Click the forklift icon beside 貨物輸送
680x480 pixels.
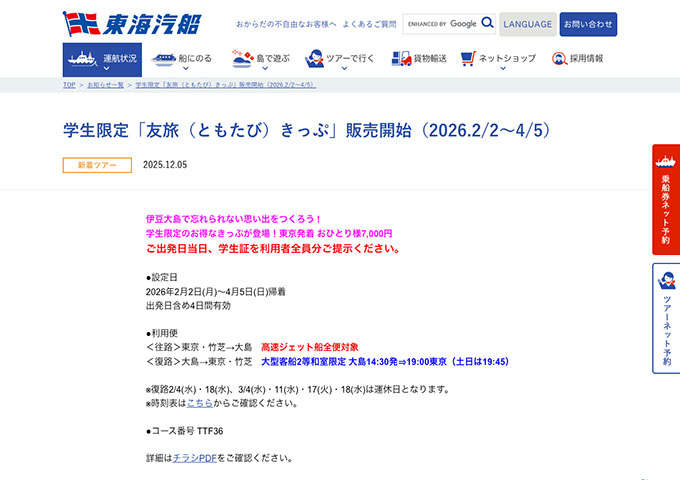(x=401, y=59)
